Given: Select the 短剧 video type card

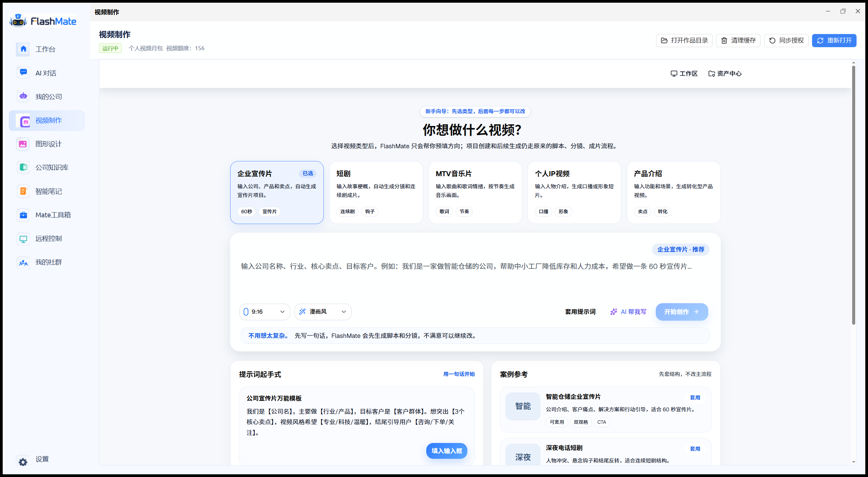Looking at the screenshot, I should (x=376, y=192).
